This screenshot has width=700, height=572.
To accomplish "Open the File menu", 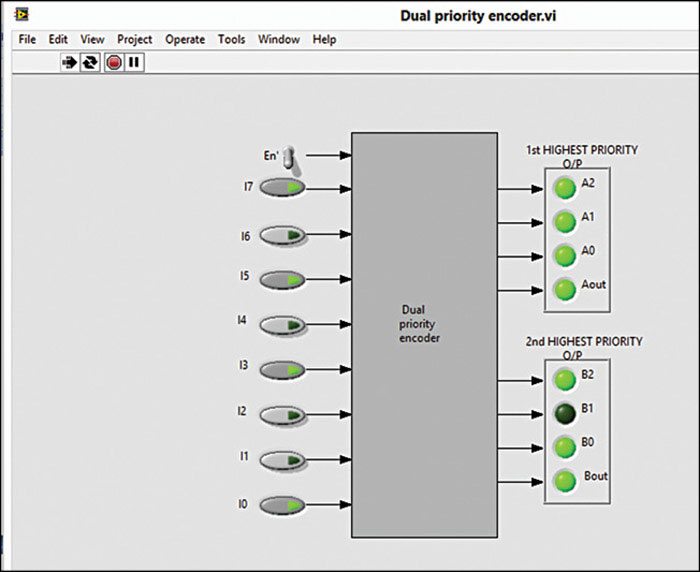I will click(x=27, y=40).
